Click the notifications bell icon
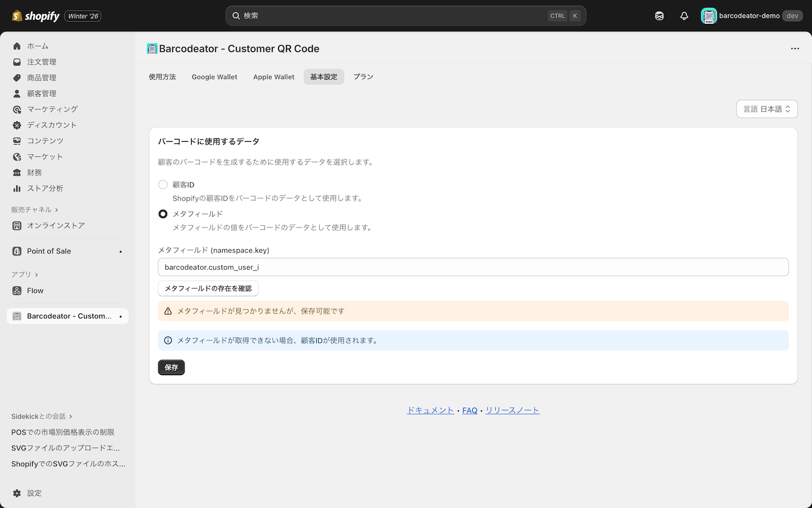Screen dimensions: 812x508 click(x=684, y=16)
